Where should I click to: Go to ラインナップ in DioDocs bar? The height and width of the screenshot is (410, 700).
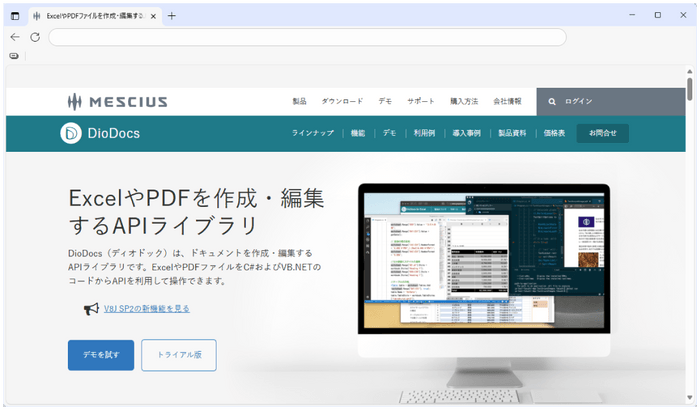click(312, 133)
